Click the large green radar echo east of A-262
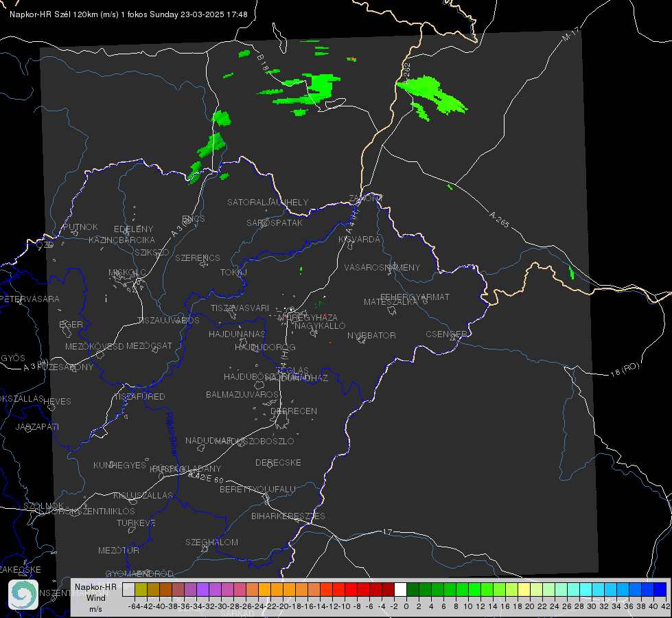This screenshot has width=672, height=618. tap(433, 94)
